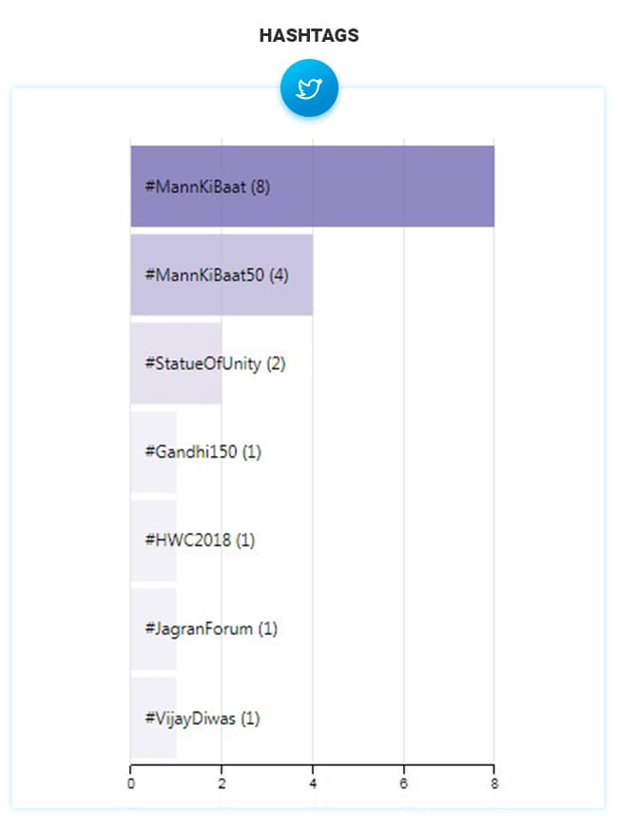Click the HASHTAGS heading

point(309,36)
